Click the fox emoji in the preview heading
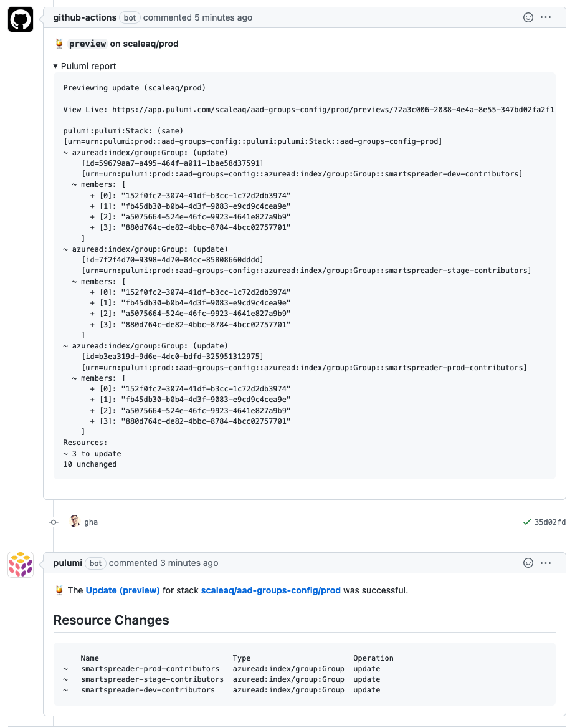Screen dimensions: 575x728 coord(59,44)
